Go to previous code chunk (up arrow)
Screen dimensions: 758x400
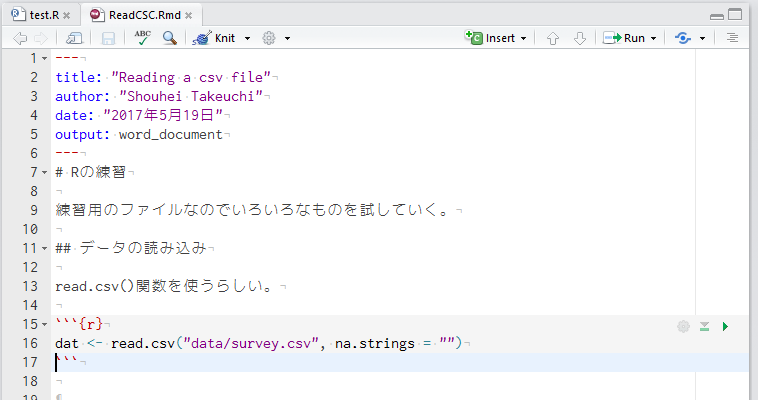coord(553,38)
